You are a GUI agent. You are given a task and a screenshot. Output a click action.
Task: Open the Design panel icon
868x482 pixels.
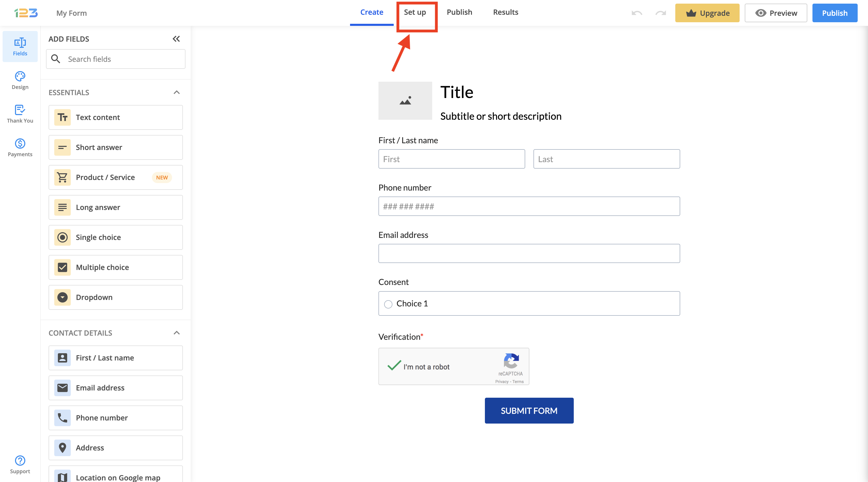click(20, 80)
